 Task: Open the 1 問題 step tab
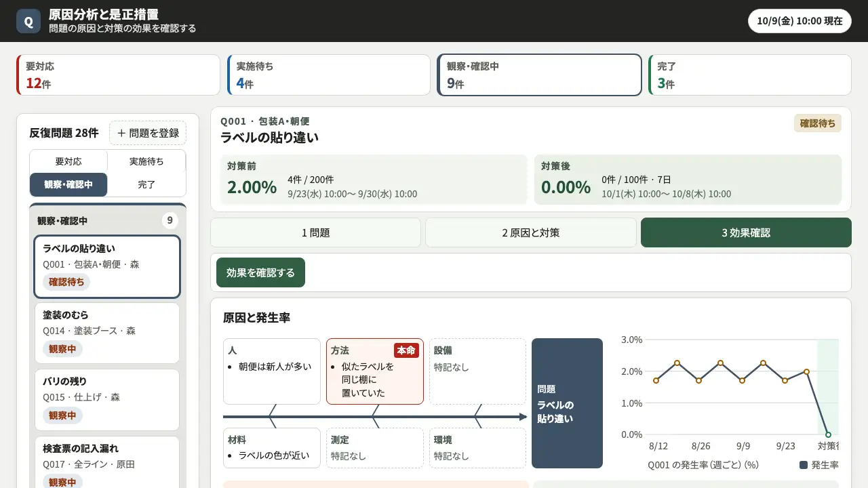click(x=315, y=232)
